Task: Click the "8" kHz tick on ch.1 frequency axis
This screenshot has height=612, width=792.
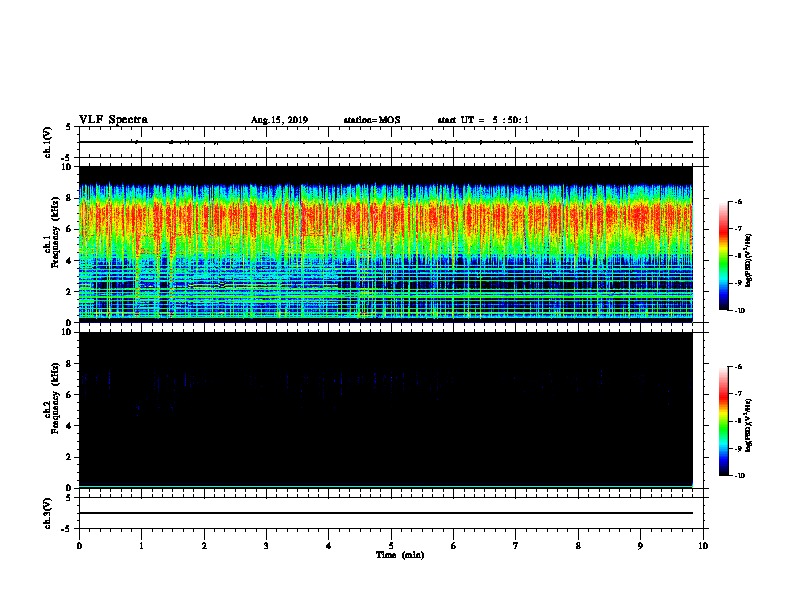Action: tap(70, 198)
